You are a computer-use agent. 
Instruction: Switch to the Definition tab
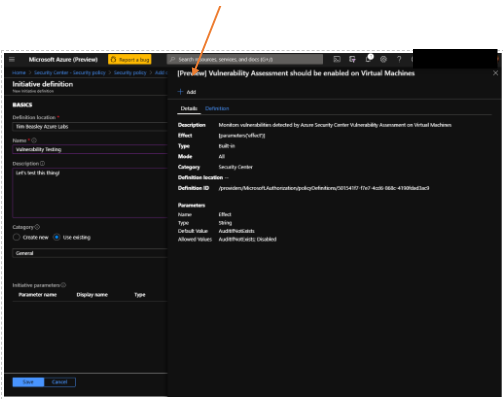click(217, 108)
